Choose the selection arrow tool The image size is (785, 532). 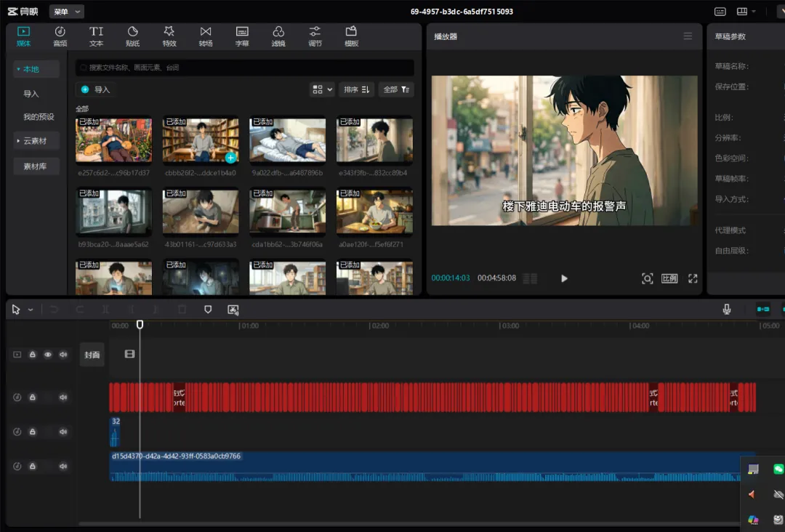tap(16, 310)
